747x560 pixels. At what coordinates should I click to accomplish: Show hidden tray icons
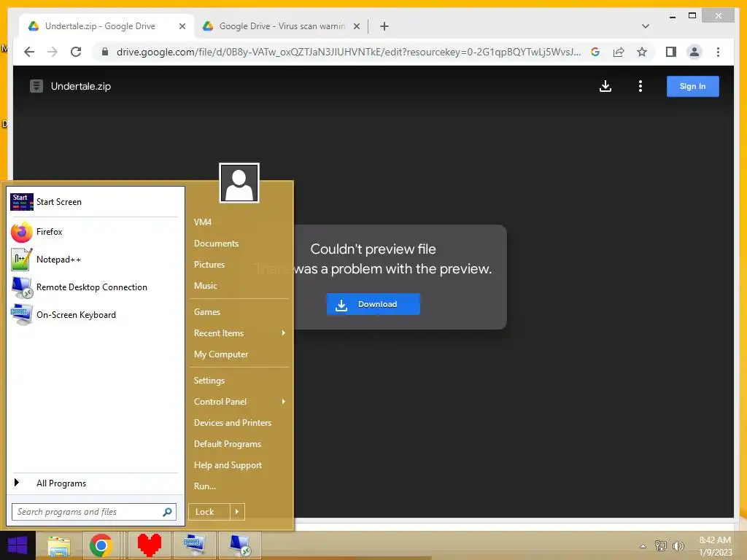click(643, 546)
